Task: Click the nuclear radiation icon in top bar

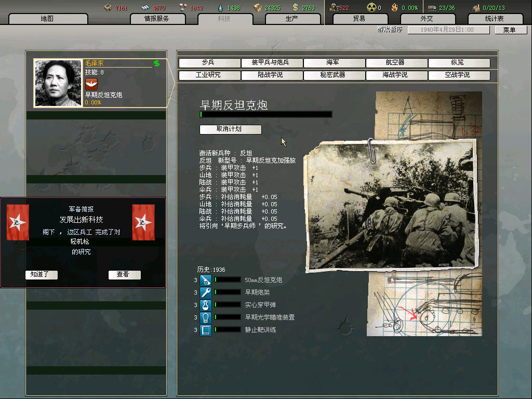Action: coord(371,8)
